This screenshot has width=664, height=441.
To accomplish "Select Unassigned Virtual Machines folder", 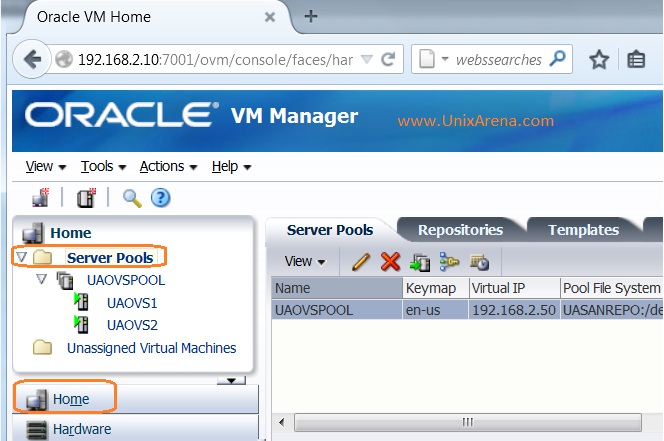I will click(151, 348).
